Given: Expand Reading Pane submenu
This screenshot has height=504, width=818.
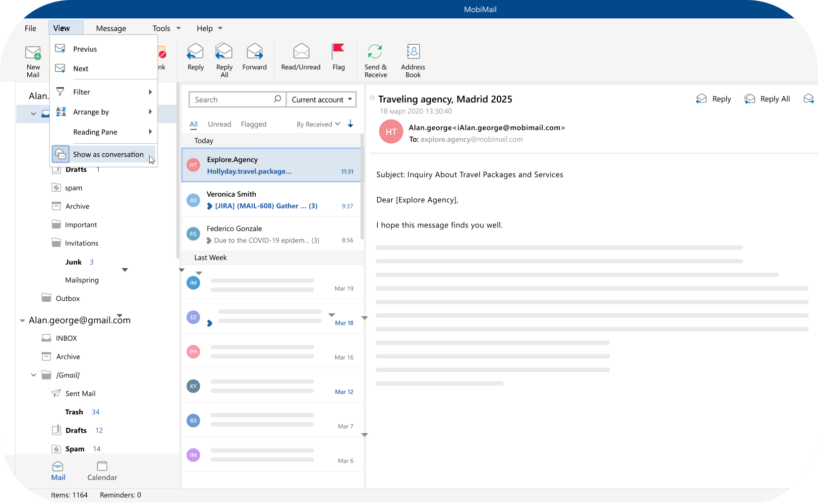Looking at the screenshot, I should [x=104, y=132].
